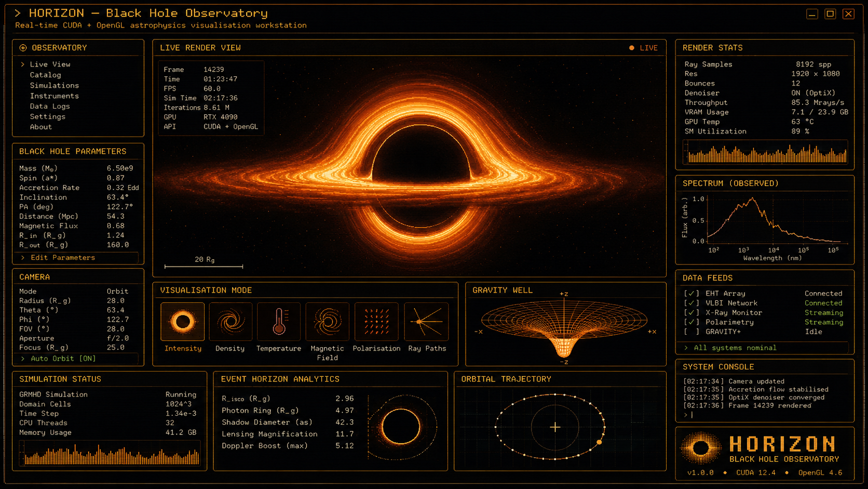This screenshot has height=489, width=868.
Task: Switch to the Polarisation mode icon
Action: coord(376,322)
